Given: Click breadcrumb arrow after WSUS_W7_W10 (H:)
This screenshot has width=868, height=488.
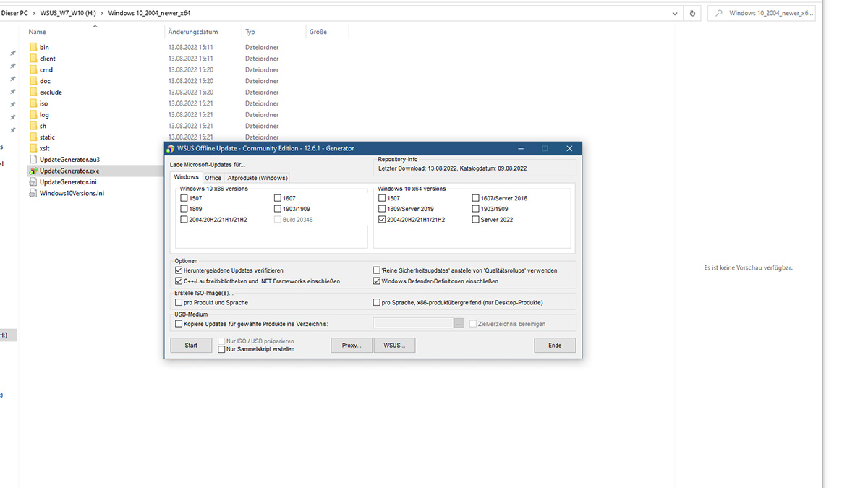Looking at the screenshot, I should pos(101,13).
